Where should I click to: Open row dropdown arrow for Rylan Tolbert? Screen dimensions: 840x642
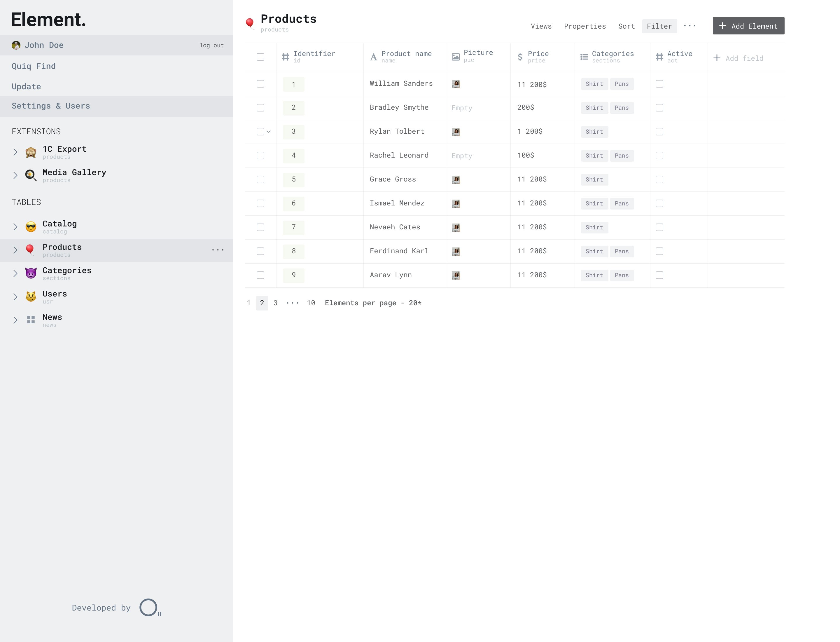pyautogui.click(x=269, y=131)
